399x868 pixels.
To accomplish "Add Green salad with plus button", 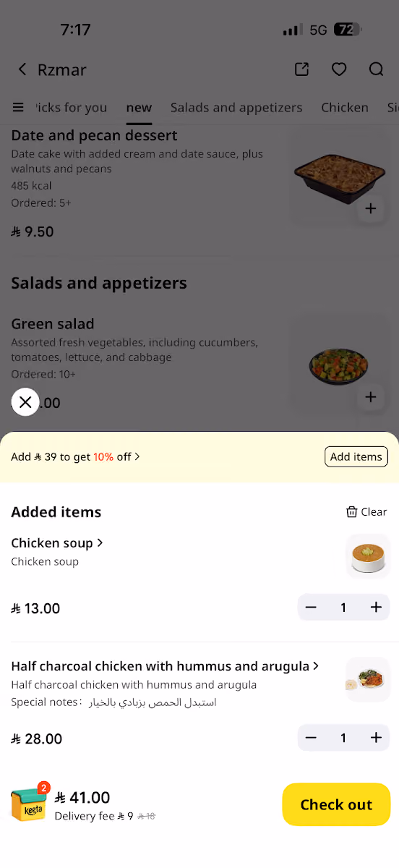I will (x=371, y=397).
